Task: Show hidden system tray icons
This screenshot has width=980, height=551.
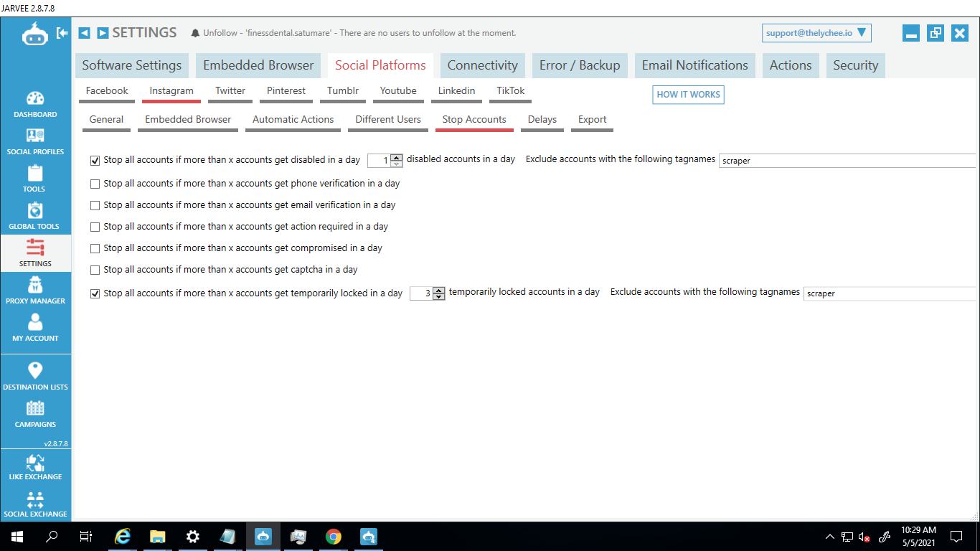Action: [x=830, y=537]
